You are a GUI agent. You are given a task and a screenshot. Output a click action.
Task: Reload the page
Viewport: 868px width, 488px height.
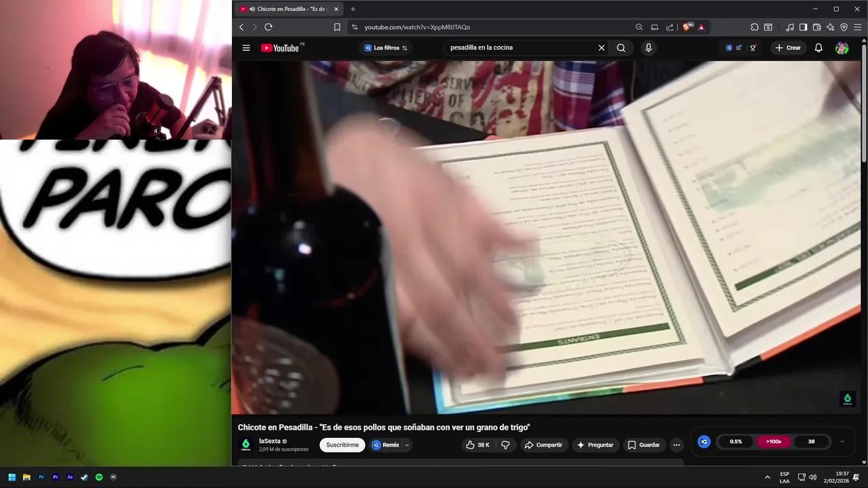[x=269, y=27]
